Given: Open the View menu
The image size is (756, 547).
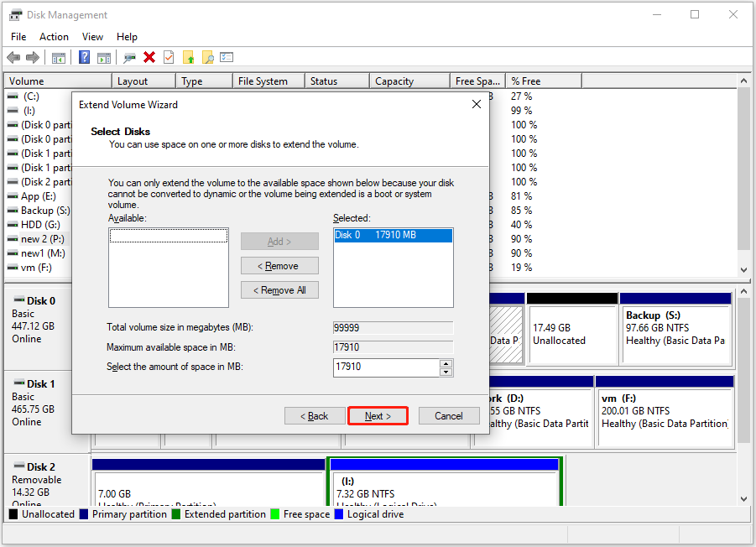Looking at the screenshot, I should (x=92, y=36).
